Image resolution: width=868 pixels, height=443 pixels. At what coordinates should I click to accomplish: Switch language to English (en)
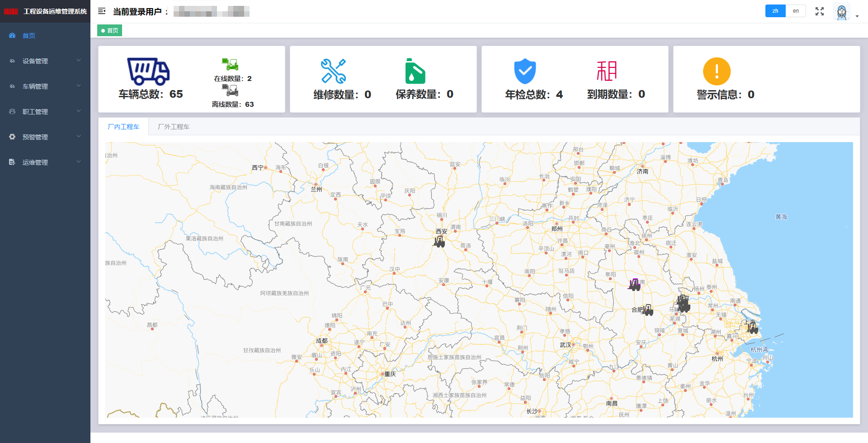[796, 11]
